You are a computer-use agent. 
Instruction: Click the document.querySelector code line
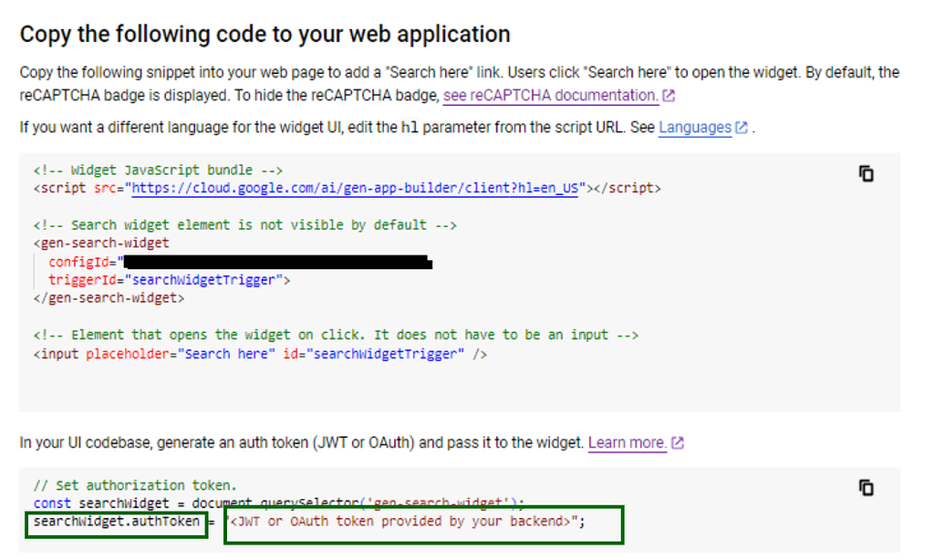click(228, 503)
